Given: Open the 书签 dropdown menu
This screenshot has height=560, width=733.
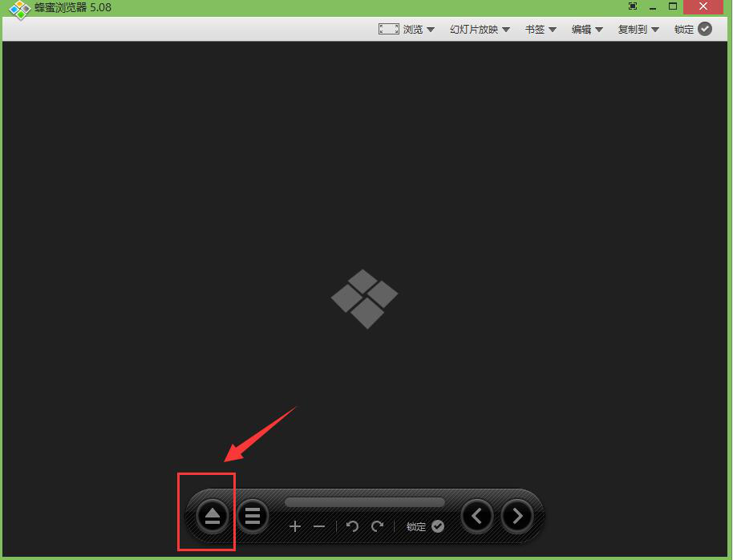Looking at the screenshot, I should (541, 30).
